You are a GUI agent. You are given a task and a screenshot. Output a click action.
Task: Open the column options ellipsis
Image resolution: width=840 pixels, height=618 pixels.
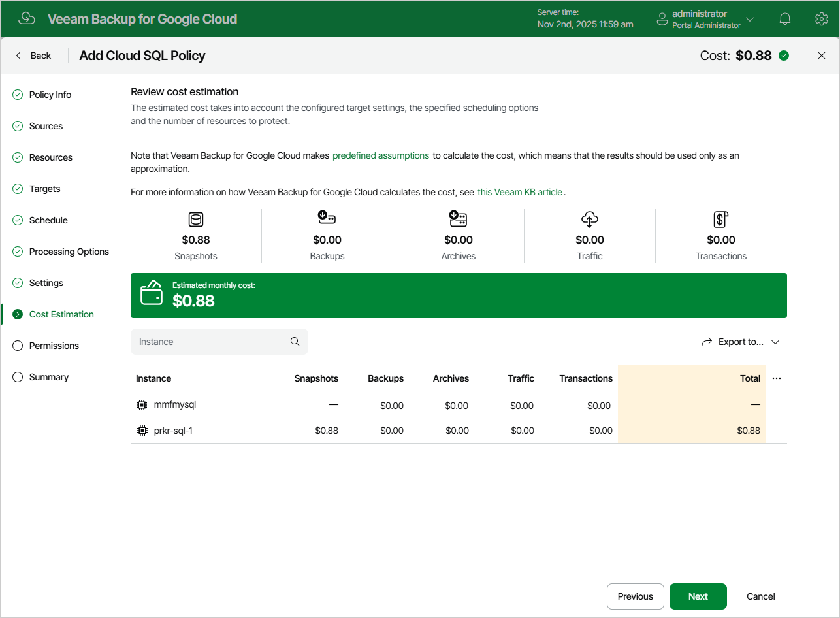point(777,378)
